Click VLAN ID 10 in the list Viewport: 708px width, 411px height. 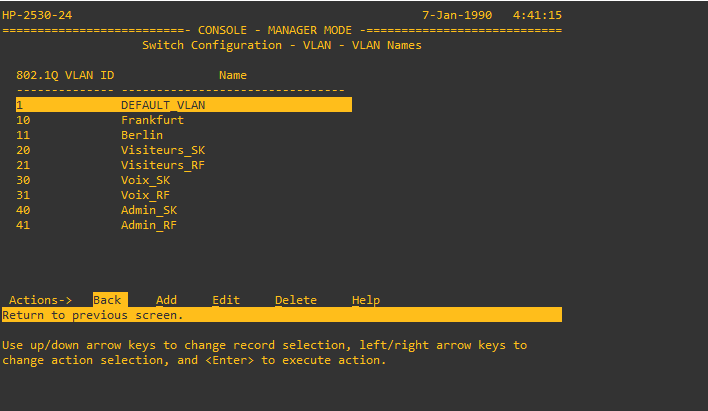tap(23, 120)
